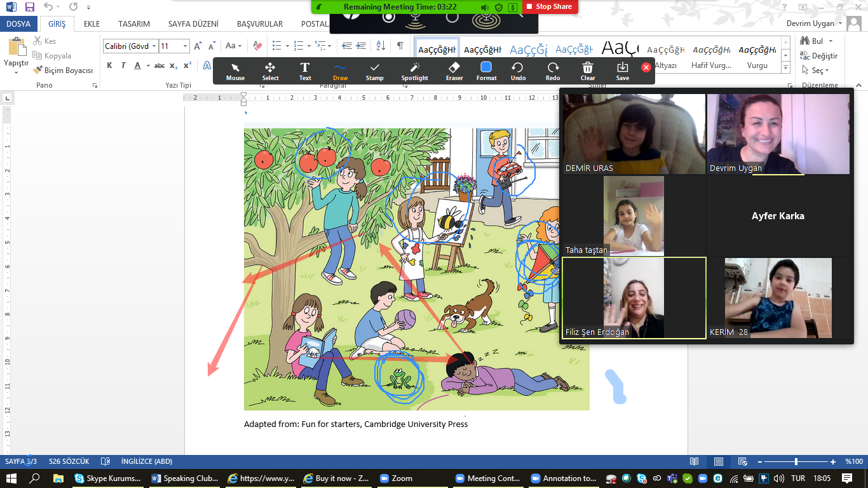The image size is (868, 488).
Task: Decrease font size with smaller A icon
Action: [x=211, y=46]
